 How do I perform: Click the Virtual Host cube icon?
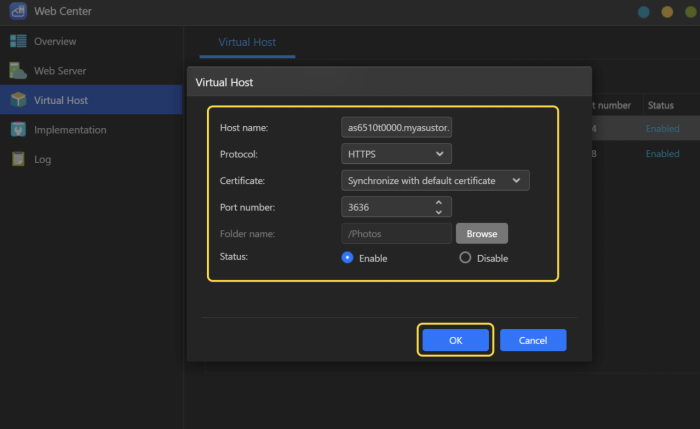coord(18,100)
